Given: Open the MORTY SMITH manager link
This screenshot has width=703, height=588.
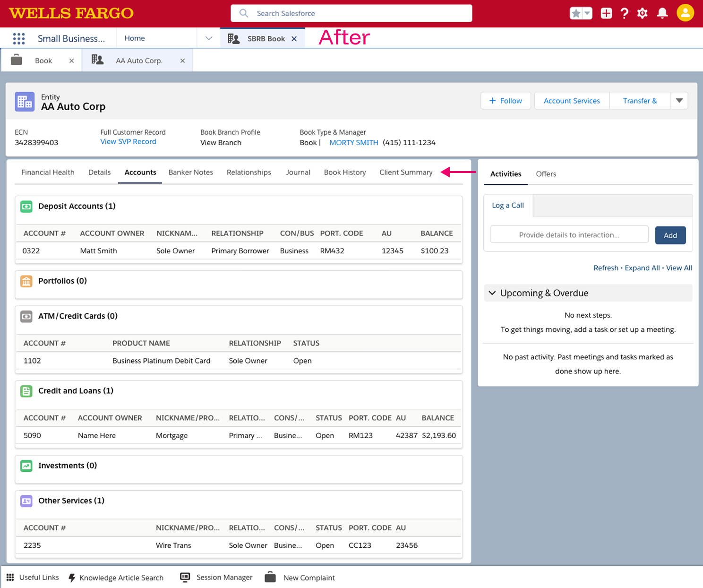Looking at the screenshot, I should [x=354, y=142].
